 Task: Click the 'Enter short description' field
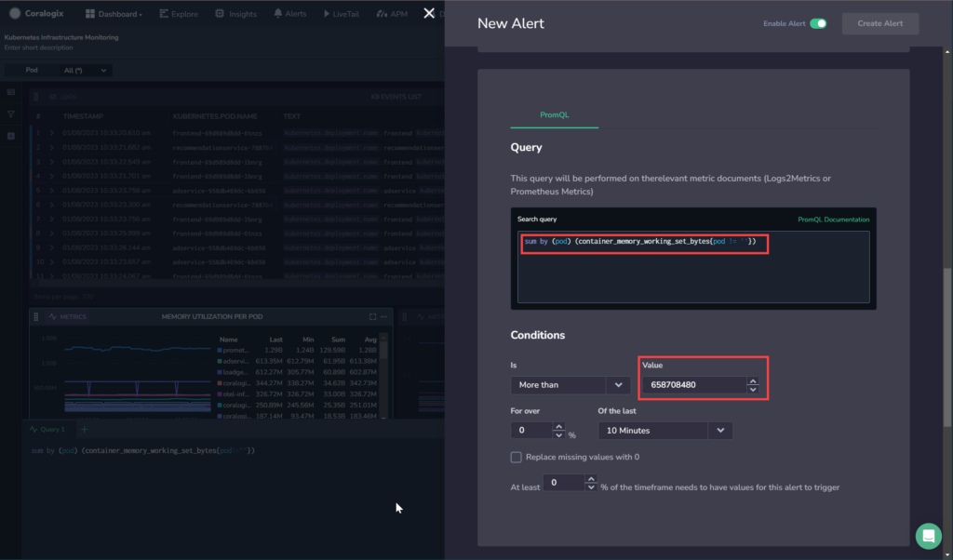[x=38, y=47]
